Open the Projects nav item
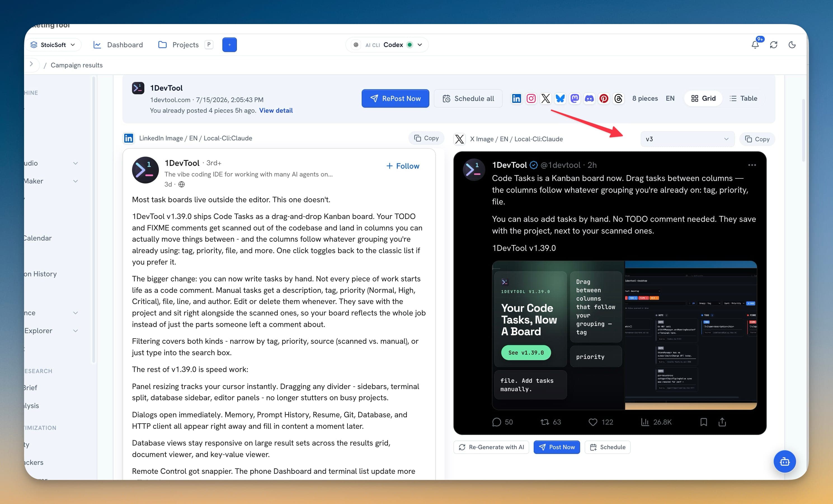The image size is (833, 504). click(178, 45)
